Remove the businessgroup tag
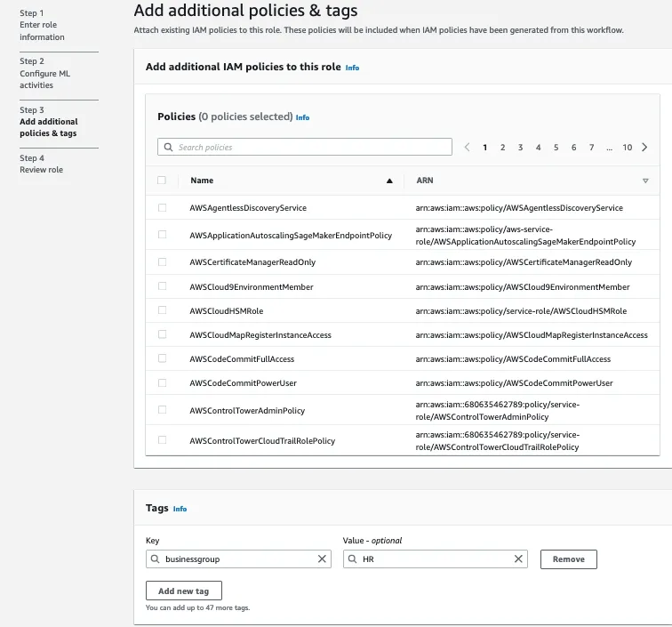This screenshot has width=672, height=627. point(568,559)
